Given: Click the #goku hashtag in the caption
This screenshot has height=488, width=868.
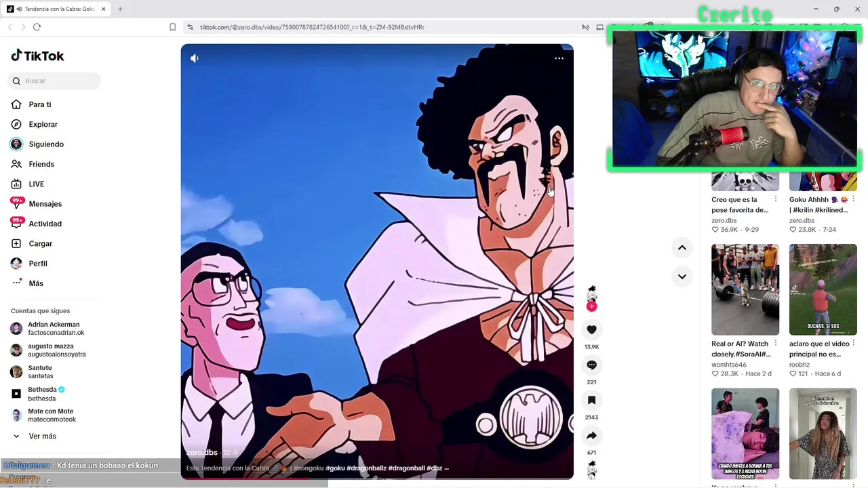Looking at the screenshot, I should coord(335,468).
